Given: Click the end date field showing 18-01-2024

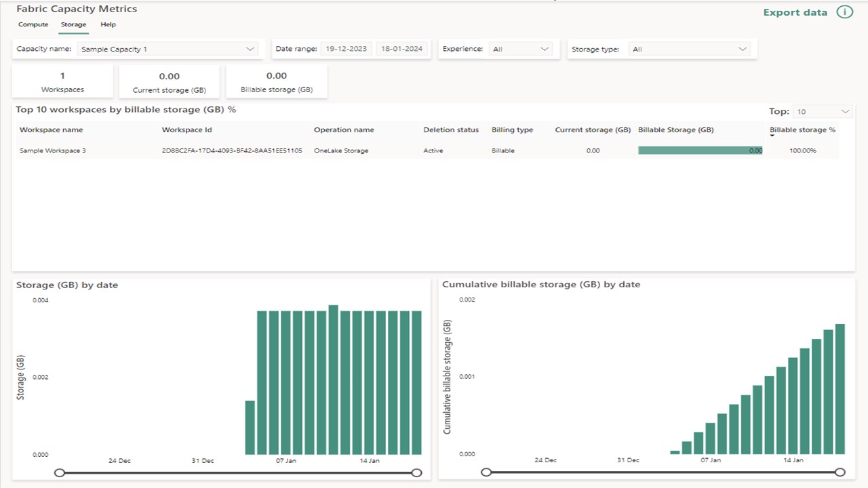Looking at the screenshot, I should 403,48.
